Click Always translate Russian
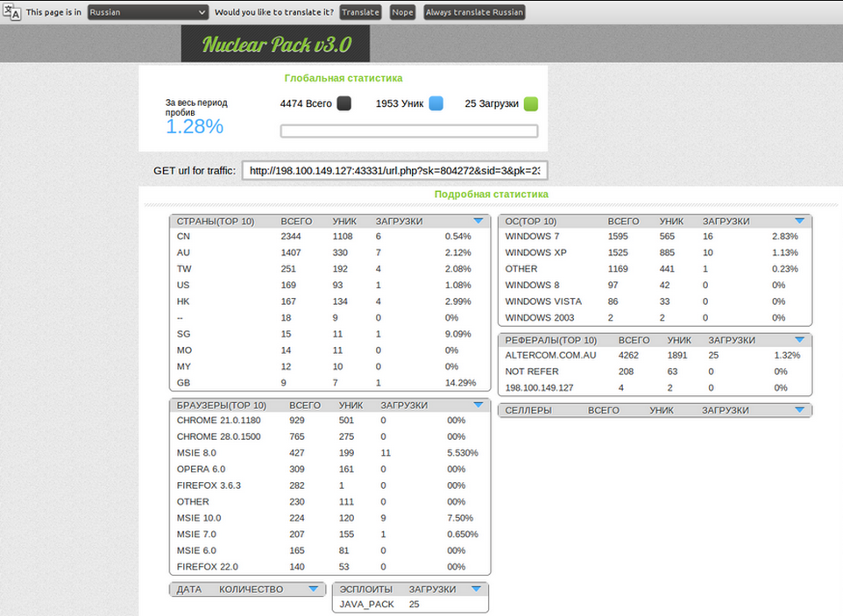 (x=474, y=12)
